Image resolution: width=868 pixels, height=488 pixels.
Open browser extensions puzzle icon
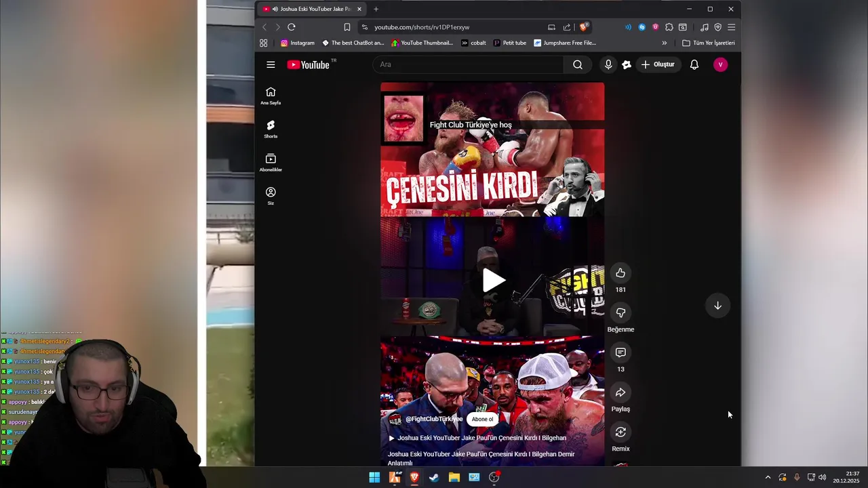pos(669,27)
